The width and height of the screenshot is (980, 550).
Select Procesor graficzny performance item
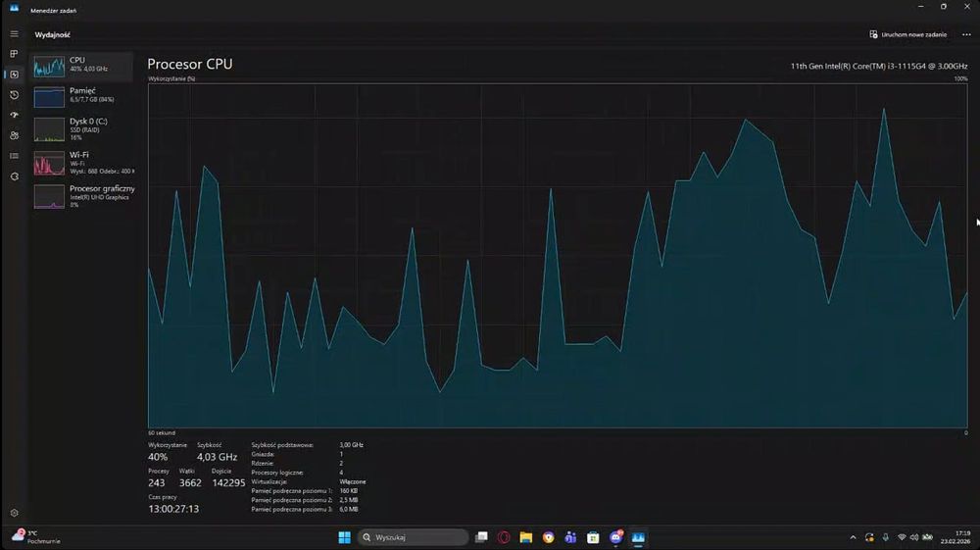pyautogui.click(x=82, y=196)
